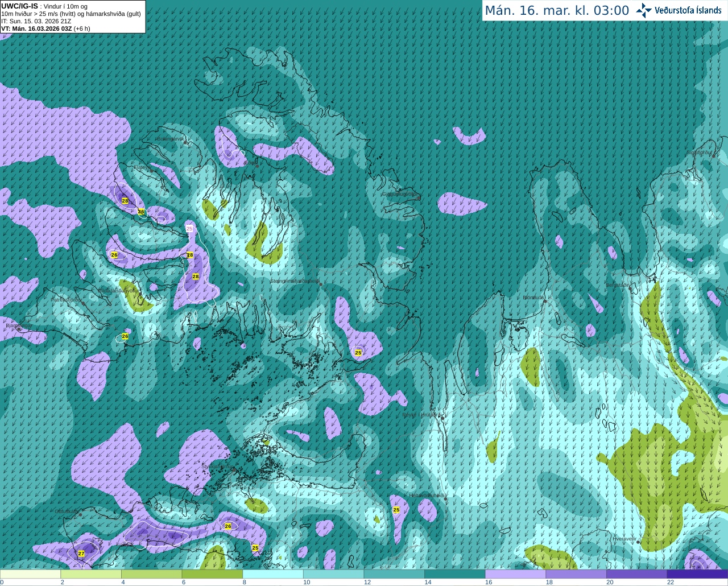Viewport: 728px width, 586px height.
Task: Select the 18–20 m/s legend color swatch
Action: 576,574
